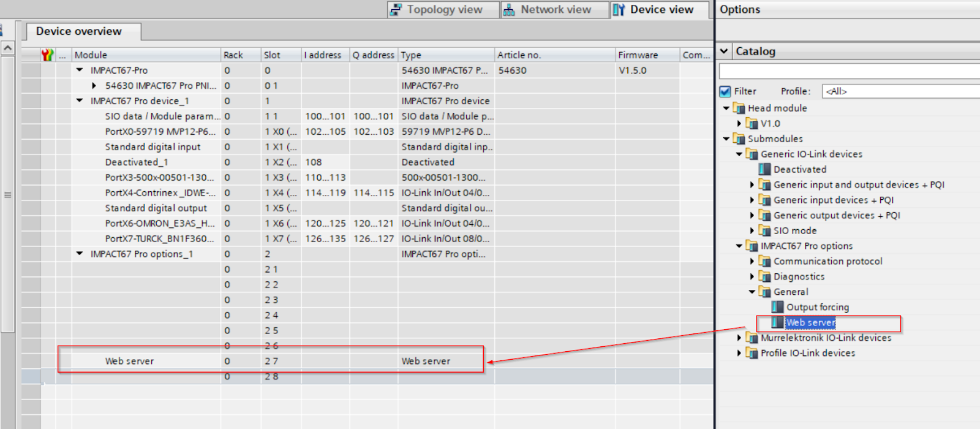
Task: Switch to Topology view tab
Action: click(444, 10)
